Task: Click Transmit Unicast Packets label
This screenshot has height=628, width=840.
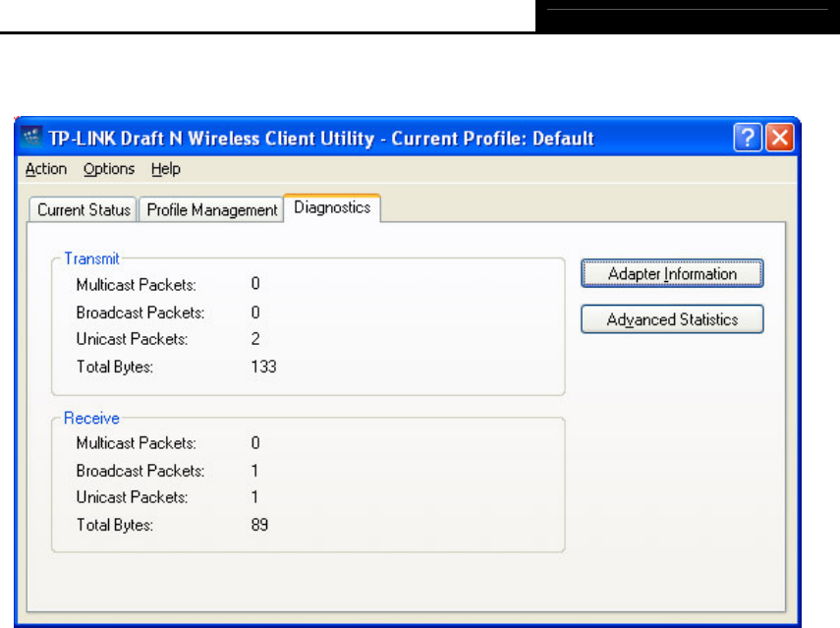Action: pyautogui.click(x=132, y=339)
